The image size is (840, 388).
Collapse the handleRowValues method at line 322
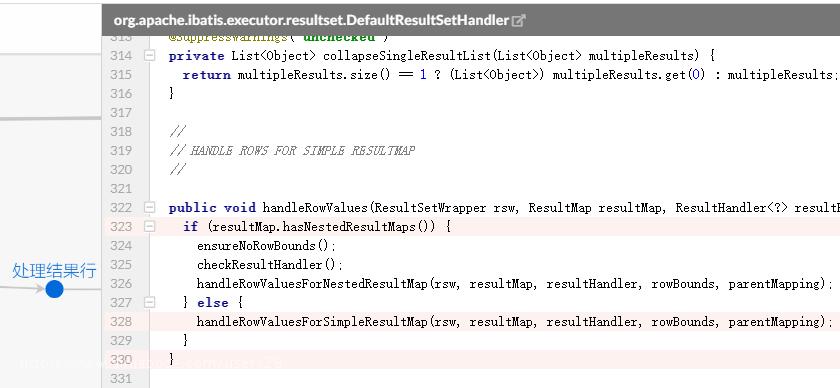click(149, 208)
